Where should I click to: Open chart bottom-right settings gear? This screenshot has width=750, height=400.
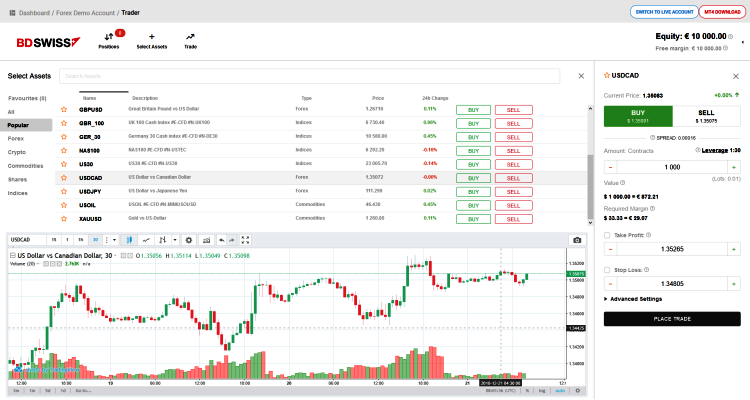(x=577, y=390)
